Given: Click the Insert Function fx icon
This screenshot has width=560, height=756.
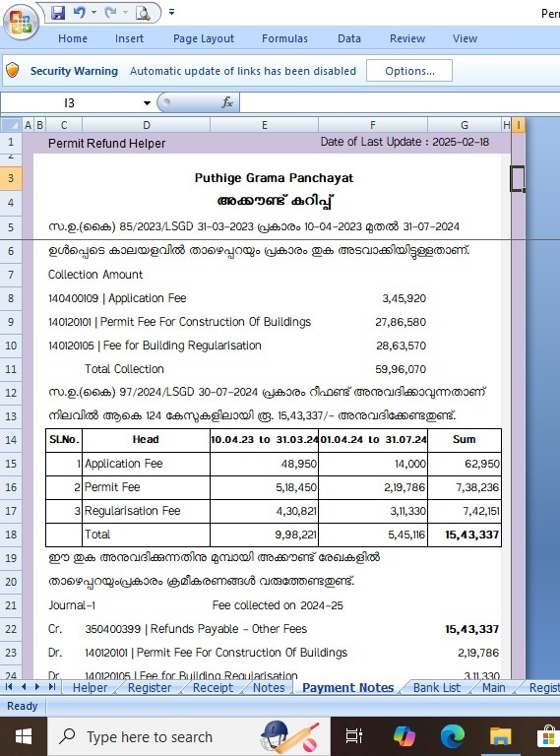Looking at the screenshot, I should click(x=227, y=102).
